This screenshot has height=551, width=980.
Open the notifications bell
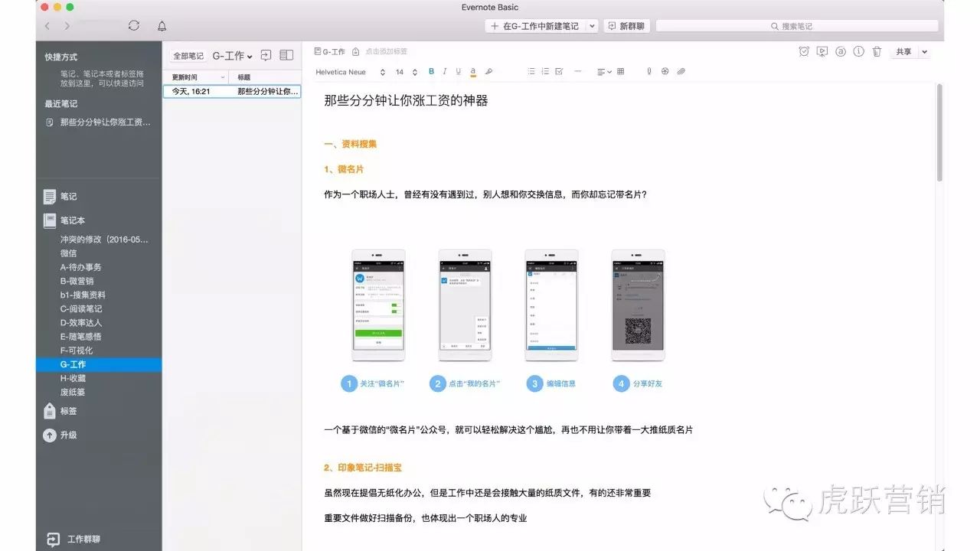[162, 26]
